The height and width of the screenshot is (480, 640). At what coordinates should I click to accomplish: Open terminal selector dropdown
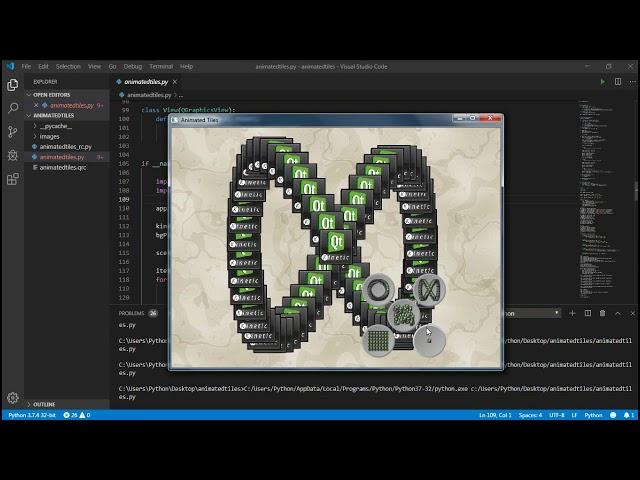(x=531, y=313)
